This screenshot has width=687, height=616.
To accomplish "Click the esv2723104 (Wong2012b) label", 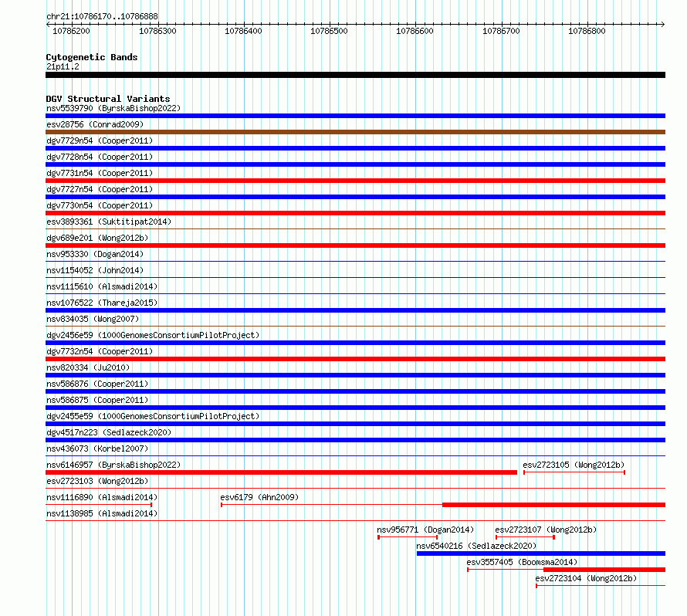I will pos(586,578).
